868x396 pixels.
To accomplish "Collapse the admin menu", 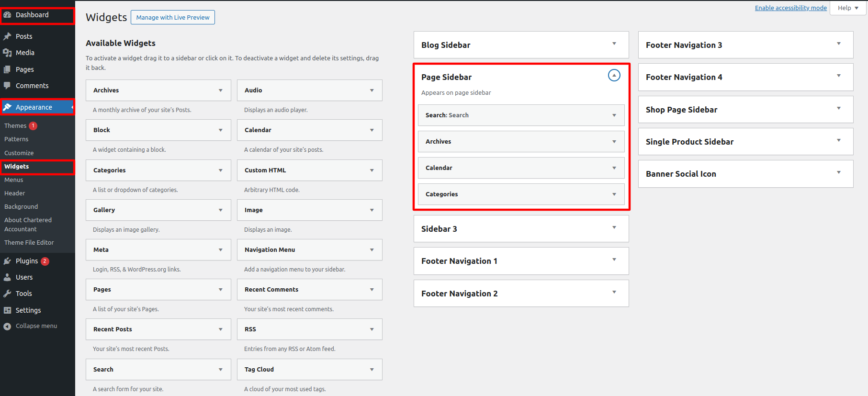I will point(7,326).
